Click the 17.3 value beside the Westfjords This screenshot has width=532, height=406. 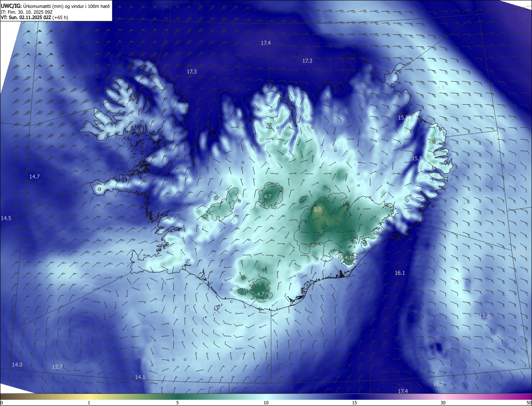coord(192,72)
